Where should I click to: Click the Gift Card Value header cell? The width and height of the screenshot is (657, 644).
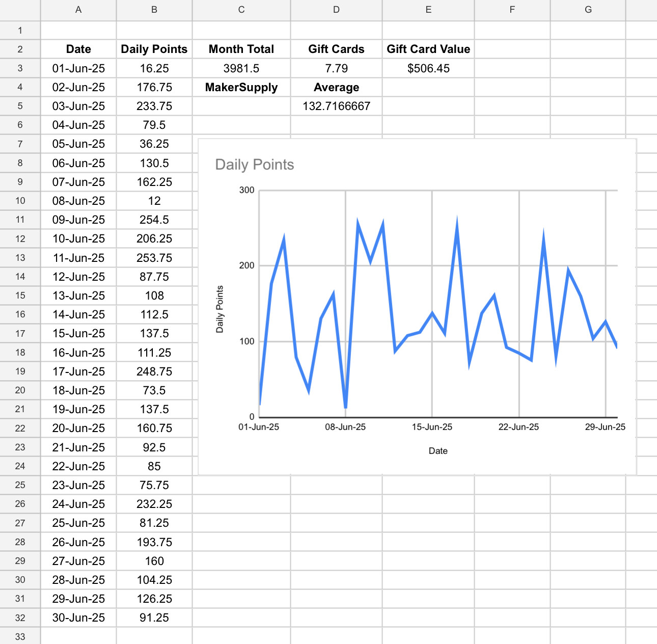point(428,49)
